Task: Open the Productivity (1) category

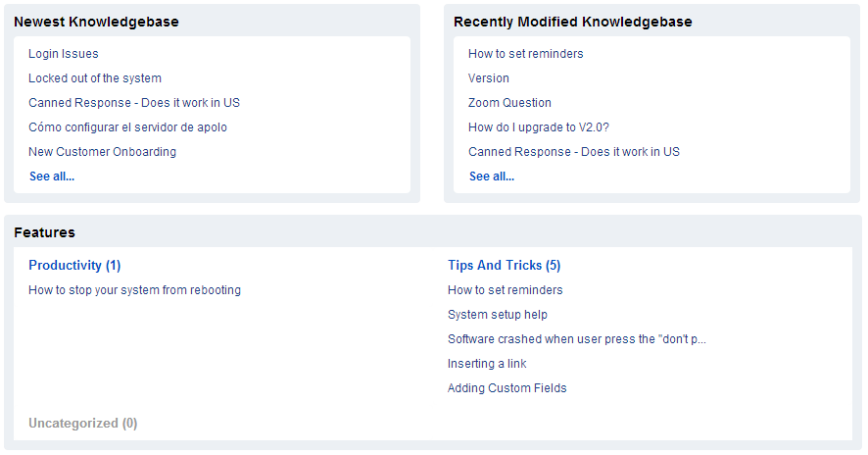Action: pos(74,265)
